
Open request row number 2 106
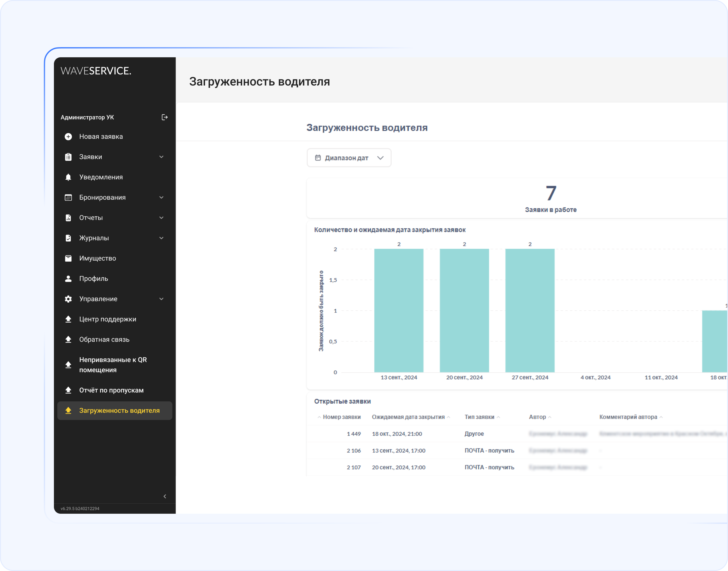354,451
